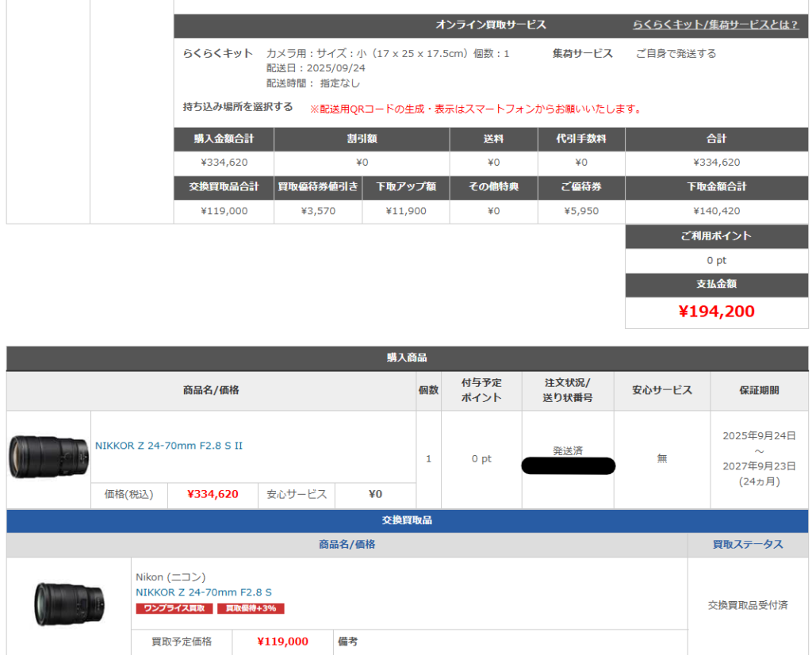The height and width of the screenshot is (655, 812).
Task: Click the trade-in lens thumbnail image
Action: (69, 603)
